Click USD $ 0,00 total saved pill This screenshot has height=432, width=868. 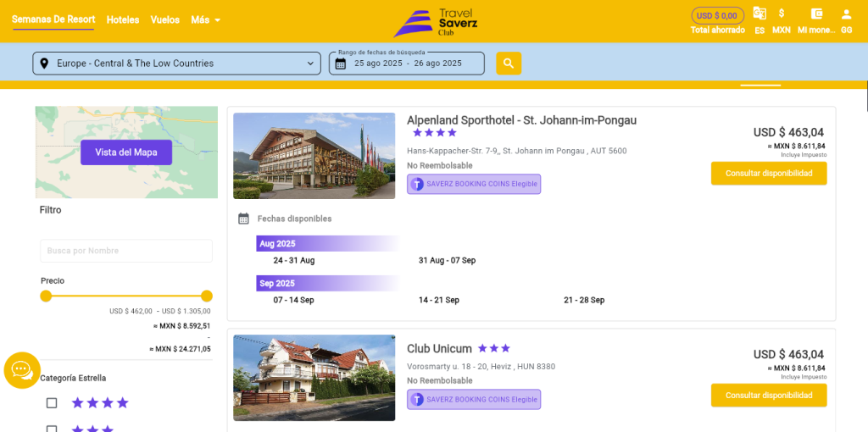click(x=717, y=15)
